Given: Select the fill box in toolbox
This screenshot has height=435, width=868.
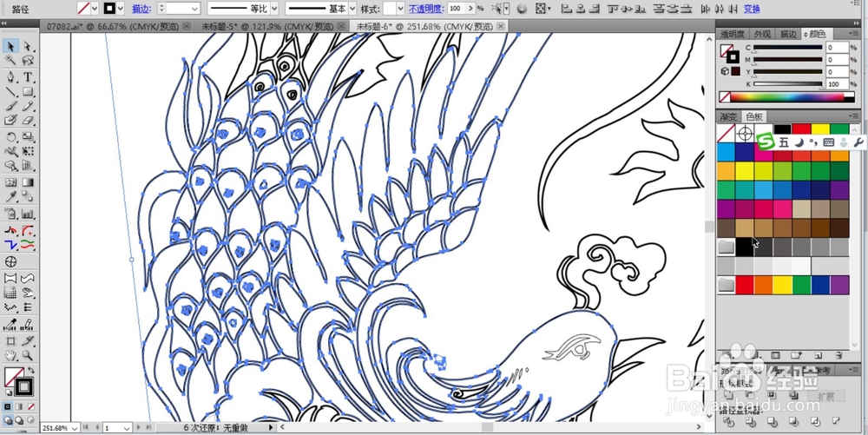Looking at the screenshot, I should (13, 377).
